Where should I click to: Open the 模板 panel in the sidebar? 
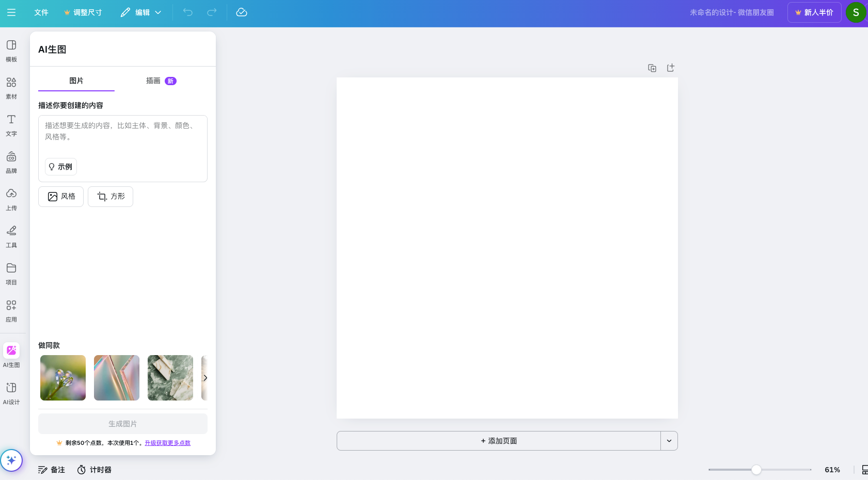coord(11,50)
